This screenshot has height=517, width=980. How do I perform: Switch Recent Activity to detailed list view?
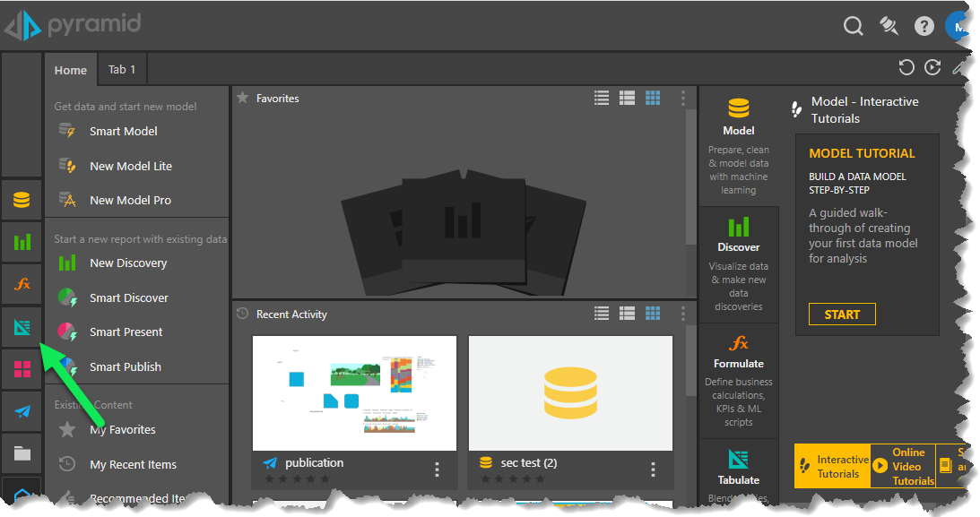click(x=628, y=314)
